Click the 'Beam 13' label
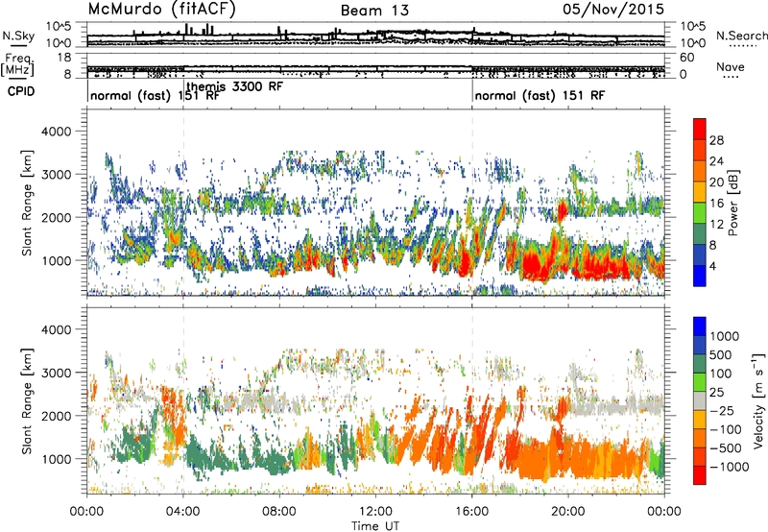This screenshot has width=768, height=532. tap(374, 11)
